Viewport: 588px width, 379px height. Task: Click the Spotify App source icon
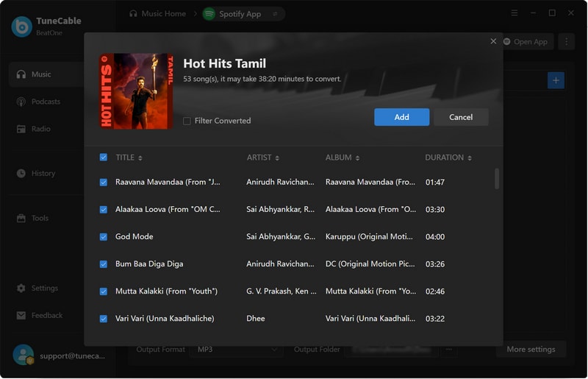(209, 14)
